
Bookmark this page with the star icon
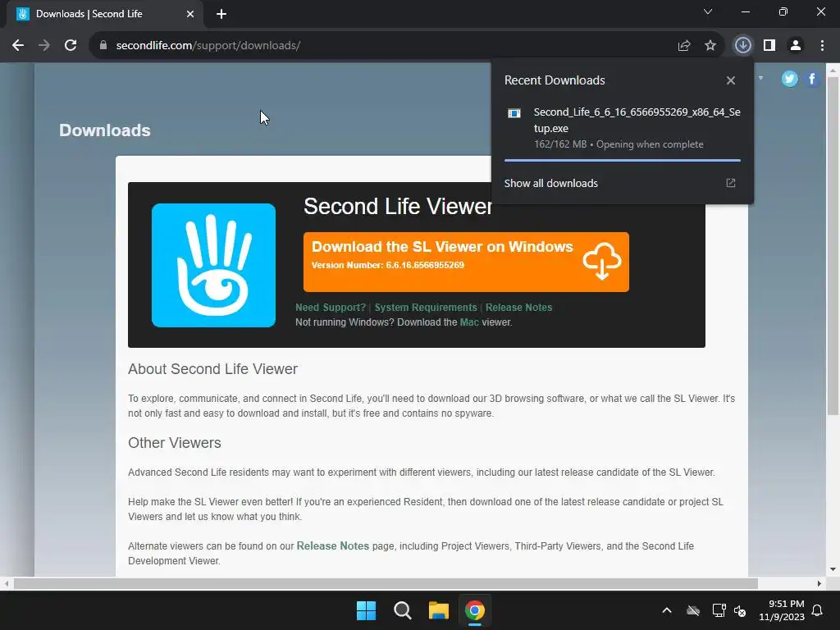[710, 46]
